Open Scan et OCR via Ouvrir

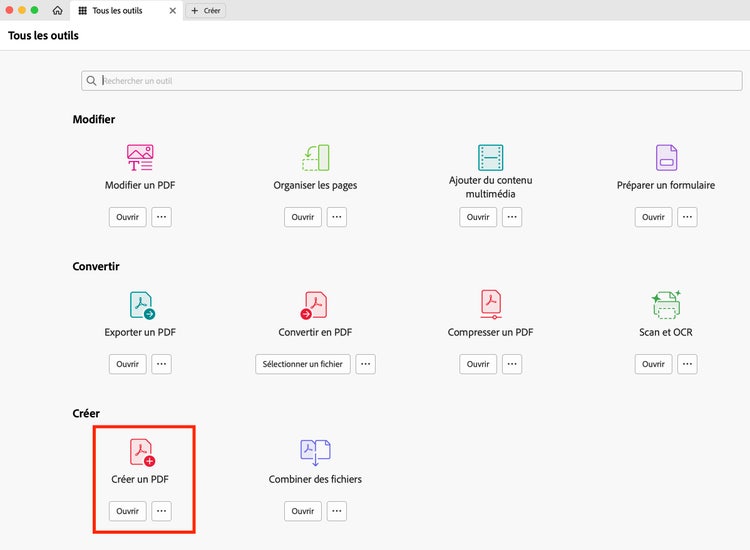coord(653,364)
